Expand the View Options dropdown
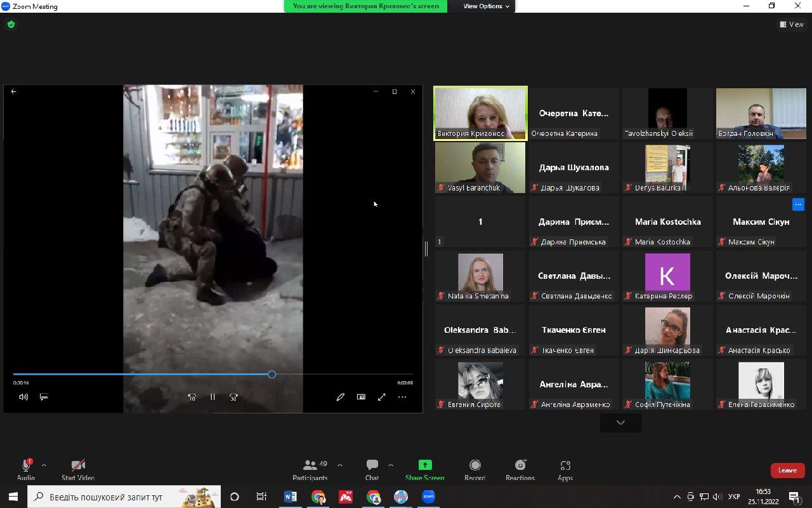Image resolution: width=812 pixels, height=508 pixels. 486,6
